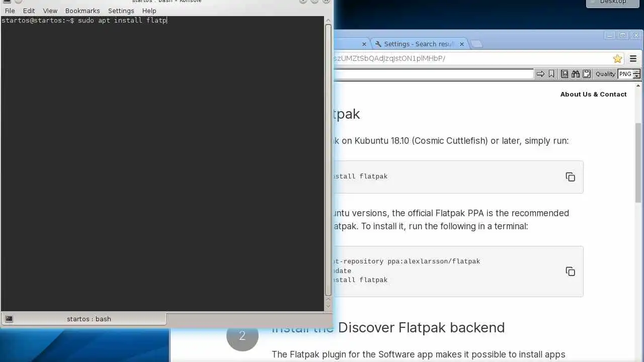644x362 pixels.
Task: Open the Konsole Edit menu
Action: pos(29,11)
